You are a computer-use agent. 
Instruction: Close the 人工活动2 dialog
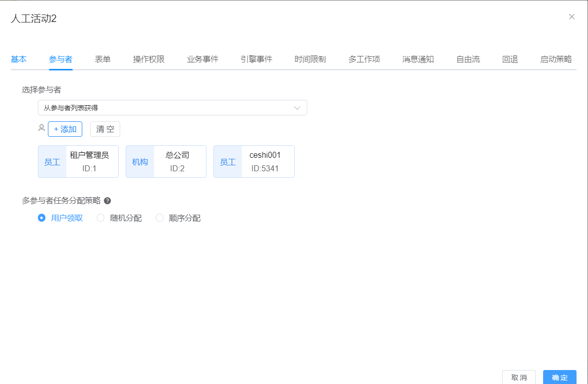tap(572, 16)
